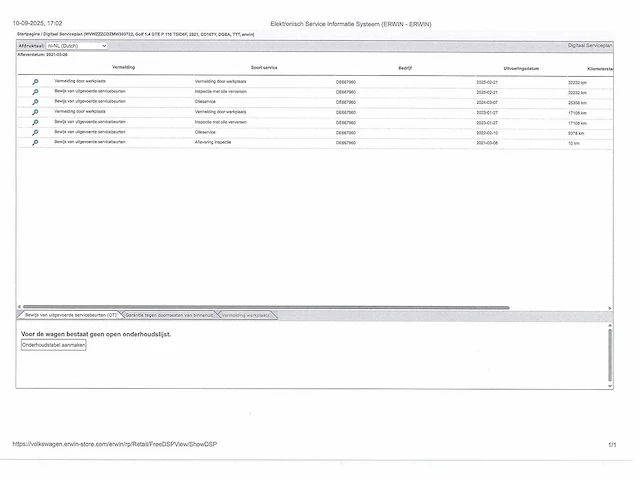Switch to Garantie tegen doorroesten van binnenuit tab
The width and height of the screenshot is (640, 480).
pyautogui.click(x=169, y=315)
